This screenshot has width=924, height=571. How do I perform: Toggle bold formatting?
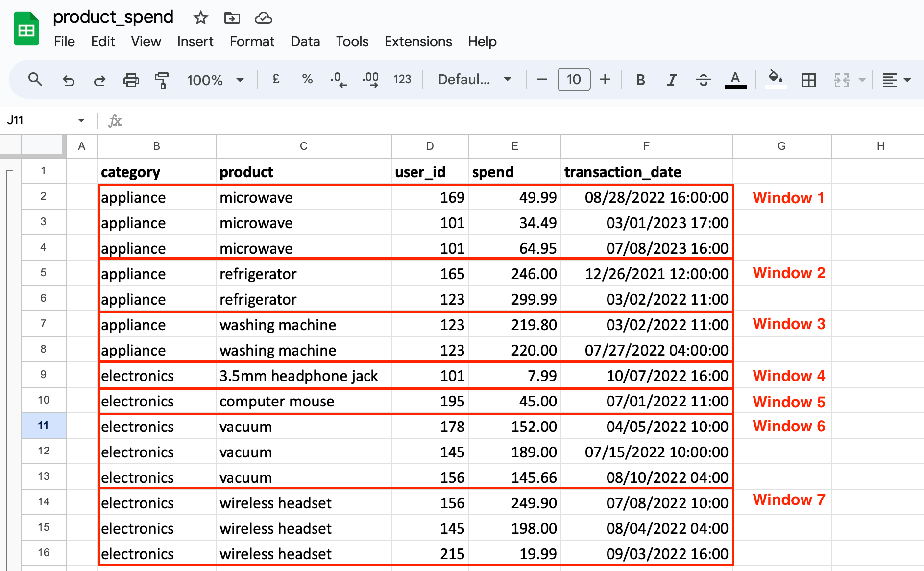pyautogui.click(x=640, y=79)
